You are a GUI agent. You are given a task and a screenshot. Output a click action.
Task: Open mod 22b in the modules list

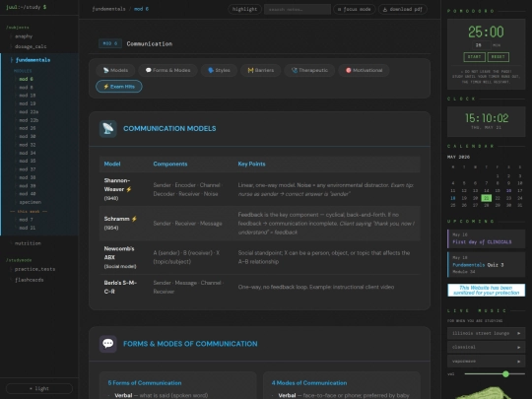[x=29, y=120]
